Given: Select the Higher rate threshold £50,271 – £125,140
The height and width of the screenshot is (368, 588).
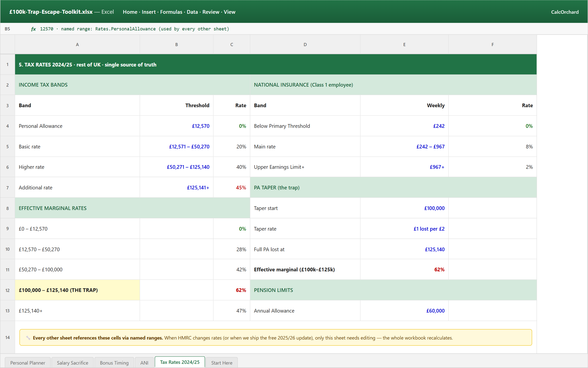Looking at the screenshot, I should (176, 167).
